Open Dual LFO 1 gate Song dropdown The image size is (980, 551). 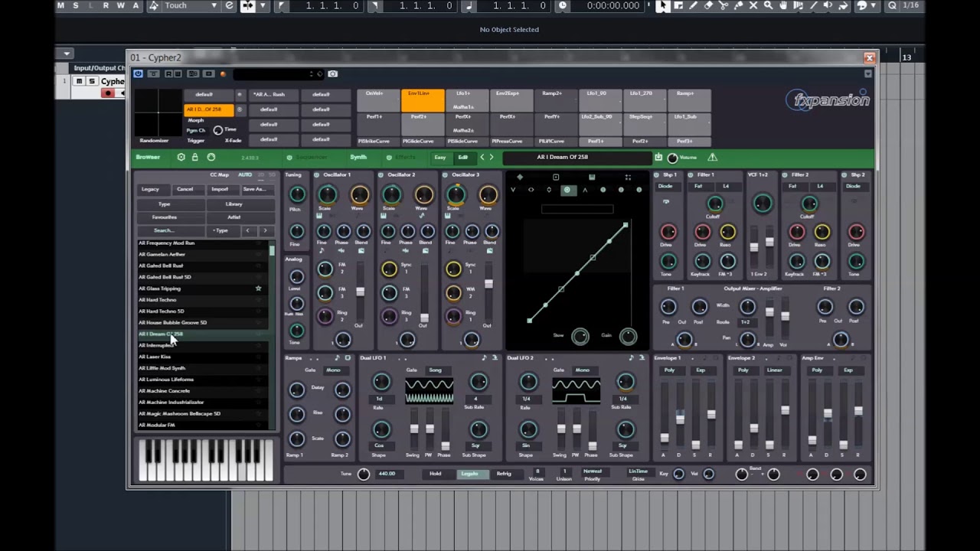pos(435,370)
